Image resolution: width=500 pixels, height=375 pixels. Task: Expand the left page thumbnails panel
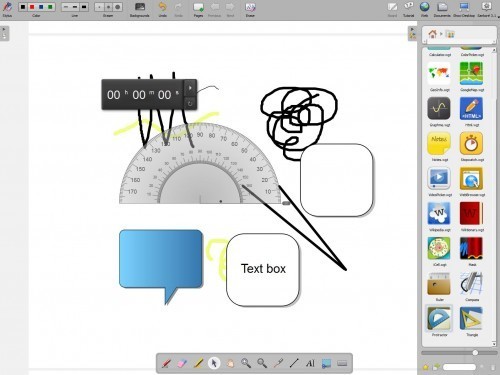pyautogui.click(x=4, y=33)
